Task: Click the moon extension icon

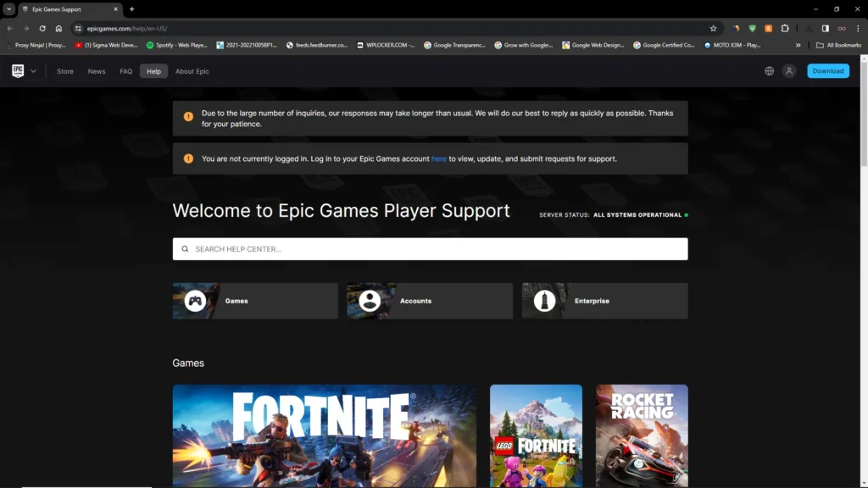Action: [x=736, y=28]
